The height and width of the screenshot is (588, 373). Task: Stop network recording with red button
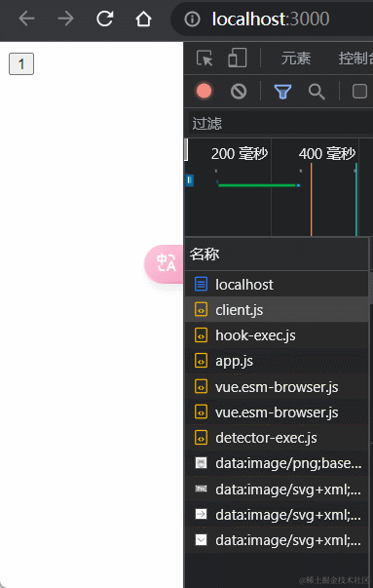205,91
